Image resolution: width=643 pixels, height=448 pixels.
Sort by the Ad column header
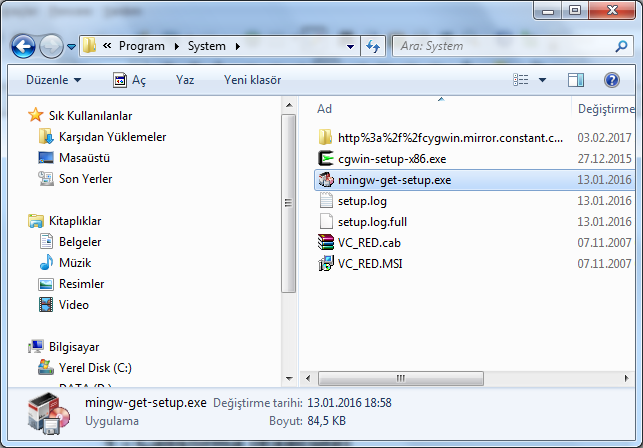324,109
